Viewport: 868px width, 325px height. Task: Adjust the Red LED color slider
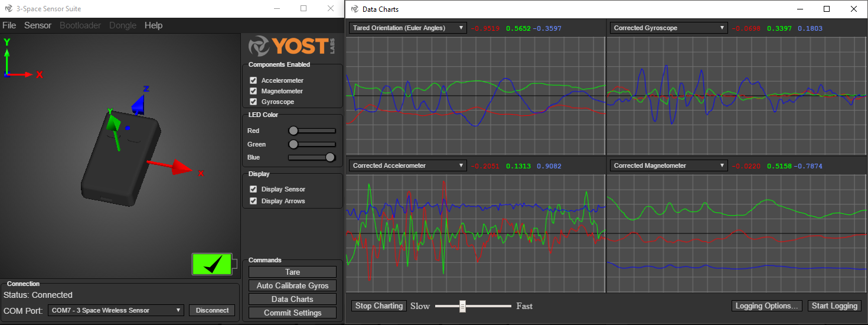click(x=312, y=131)
